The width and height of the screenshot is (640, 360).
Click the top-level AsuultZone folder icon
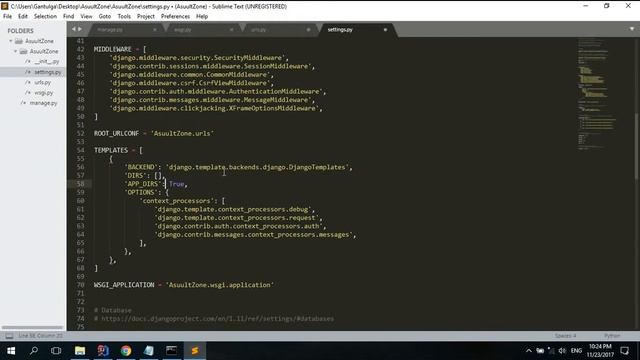[19, 41]
